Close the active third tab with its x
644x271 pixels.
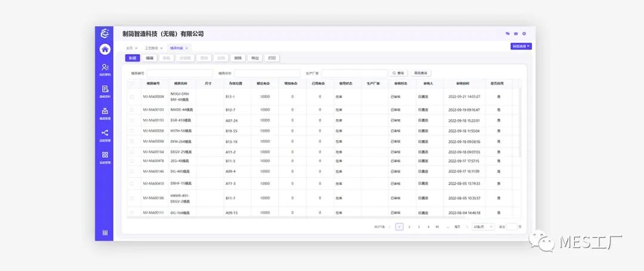[187, 48]
